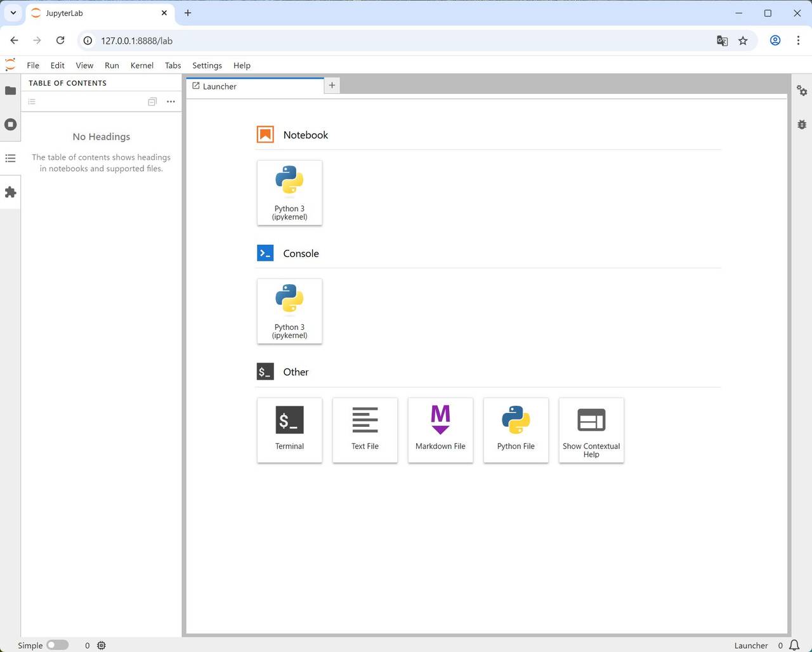Launch a new Terminal

(x=289, y=430)
